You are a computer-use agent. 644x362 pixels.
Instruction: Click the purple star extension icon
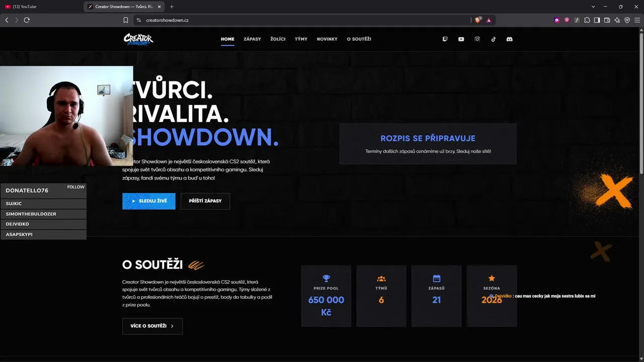pos(557,20)
